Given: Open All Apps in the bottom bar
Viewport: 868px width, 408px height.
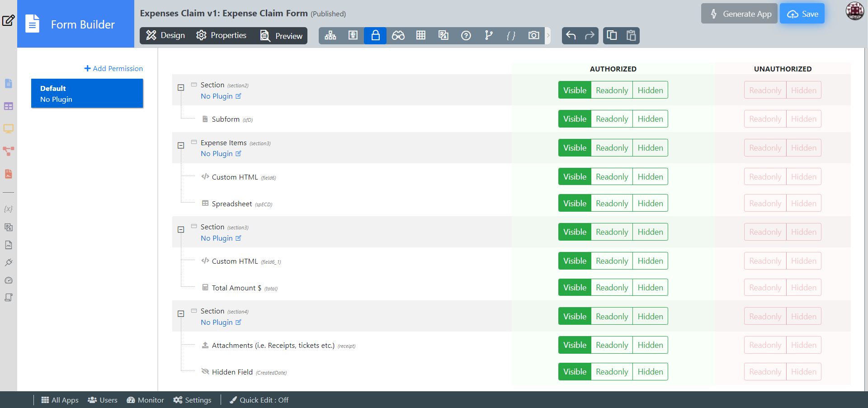Looking at the screenshot, I should 60,400.
